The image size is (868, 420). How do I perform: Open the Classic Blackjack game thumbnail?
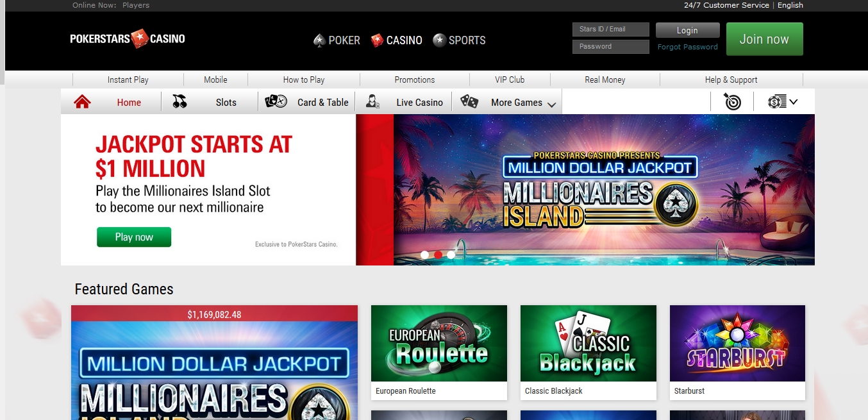[x=588, y=344]
